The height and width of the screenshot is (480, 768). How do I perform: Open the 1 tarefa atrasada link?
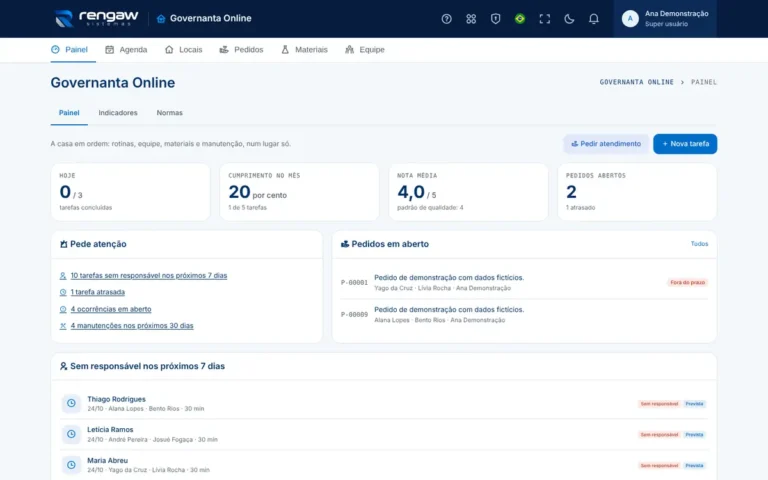click(x=97, y=292)
